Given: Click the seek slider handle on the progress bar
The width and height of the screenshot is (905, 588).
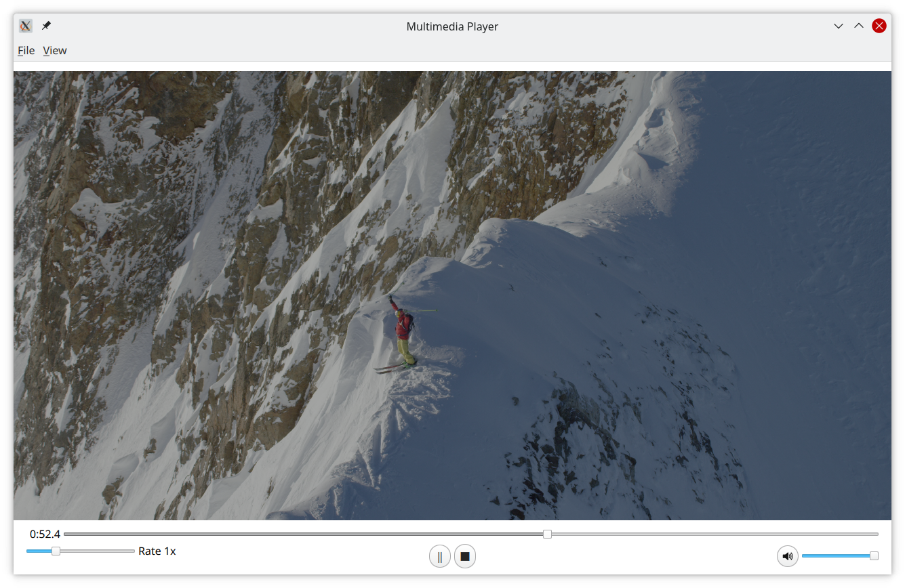Looking at the screenshot, I should coord(547,534).
